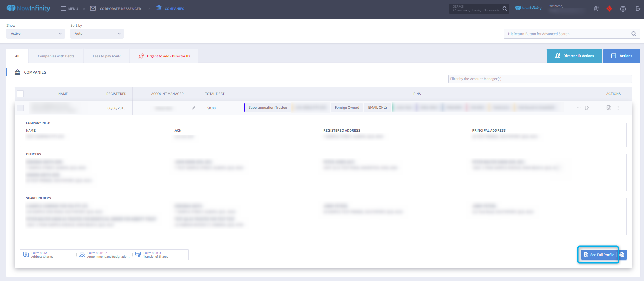Screen dimensions: 644x281
Task: Click the Foreign Owned pin tag
Action: (x=347, y=108)
